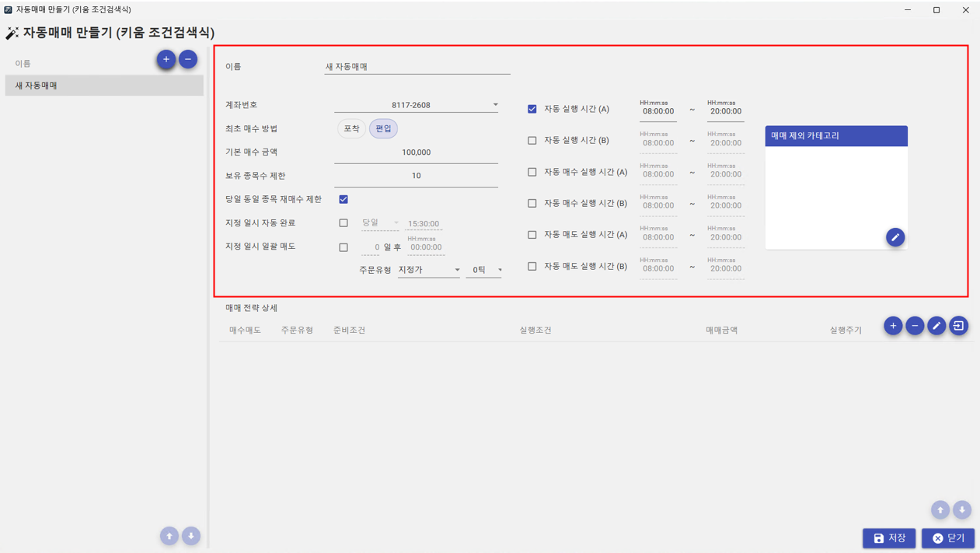Enable 자동 매수 실행 시간 (A) checkbox
Screen dimensions: 980x553
pos(532,172)
